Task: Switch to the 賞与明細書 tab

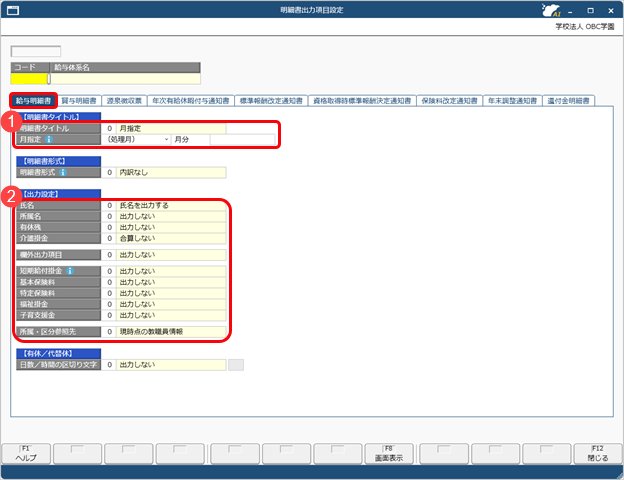Action: (x=78, y=101)
